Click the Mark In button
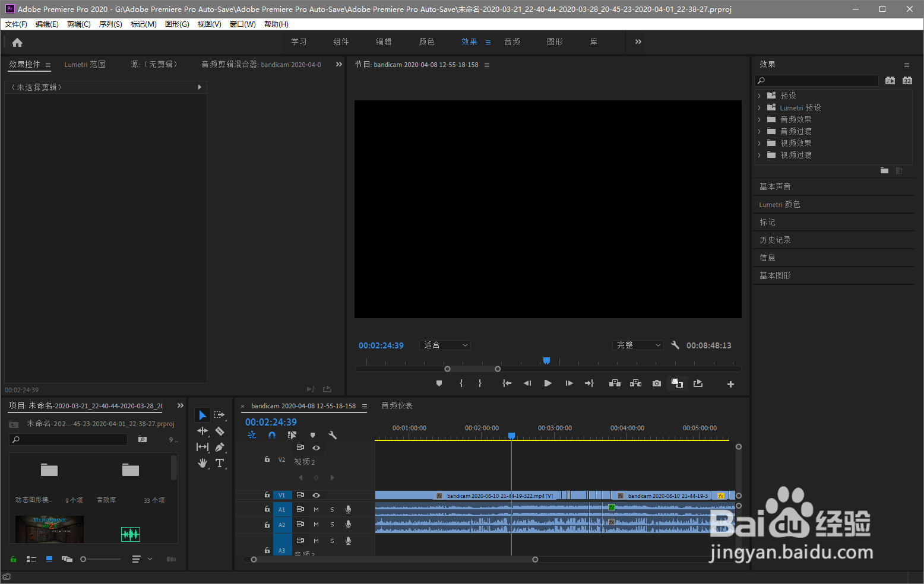Image resolution: width=924 pixels, height=584 pixels. pos(461,383)
